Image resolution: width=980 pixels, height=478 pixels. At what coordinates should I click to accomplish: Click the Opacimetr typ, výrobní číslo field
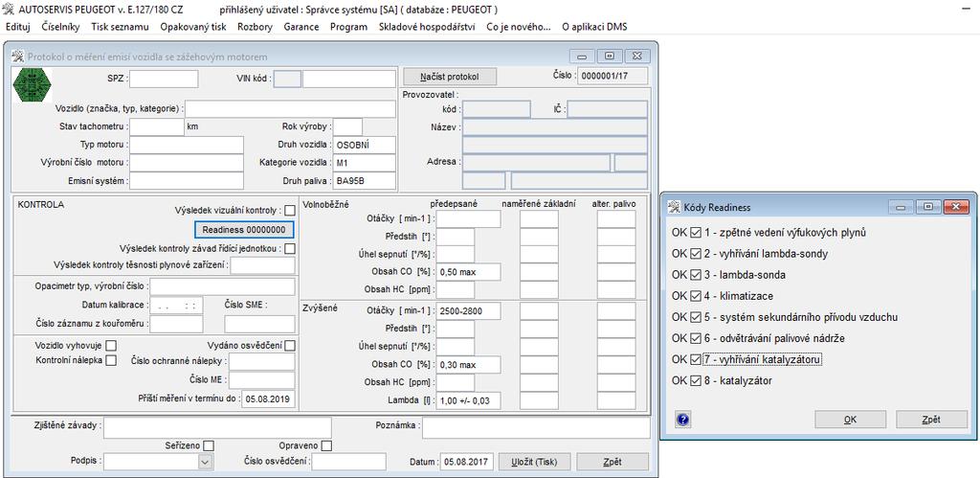tap(222, 286)
